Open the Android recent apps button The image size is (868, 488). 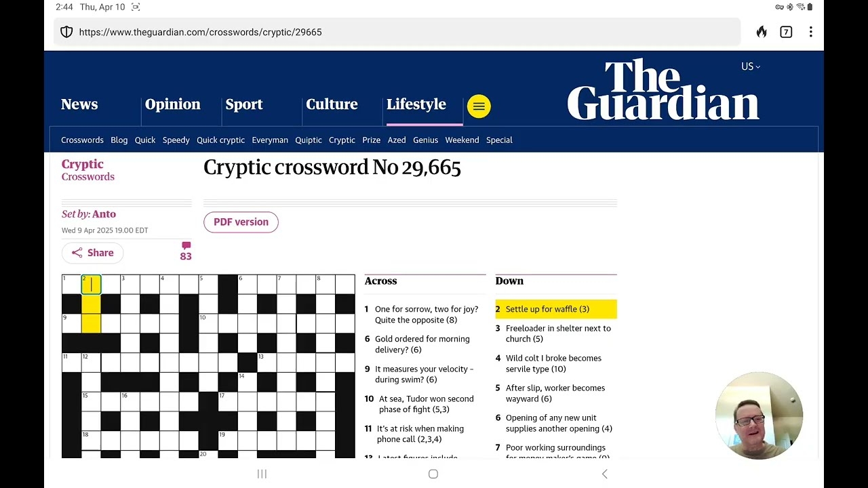point(262,474)
